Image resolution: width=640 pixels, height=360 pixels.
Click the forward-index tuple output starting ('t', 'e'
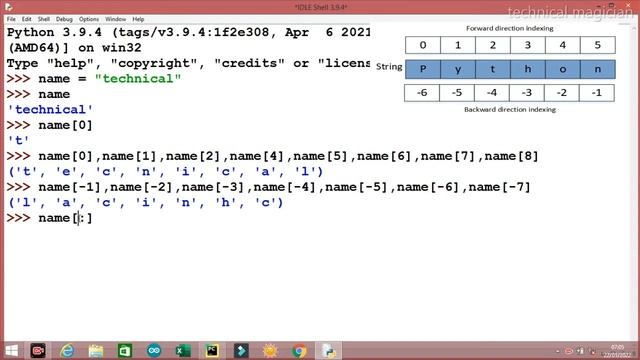pyautogui.click(x=165, y=171)
